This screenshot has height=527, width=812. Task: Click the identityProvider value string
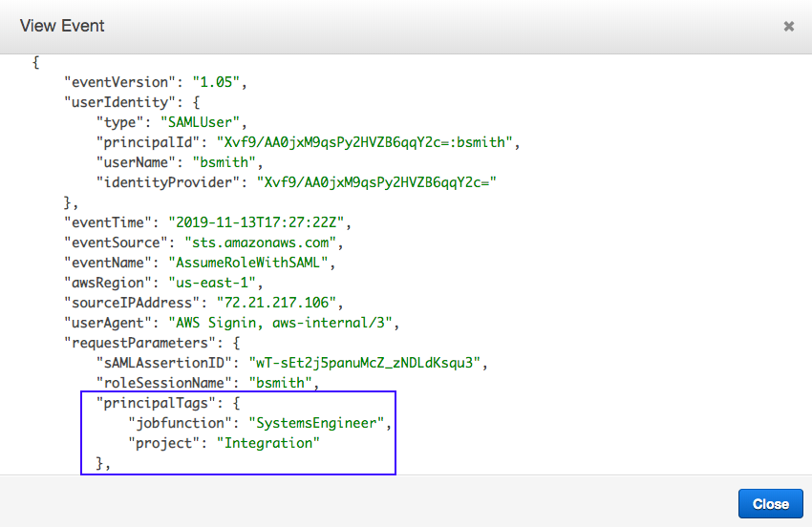376,182
